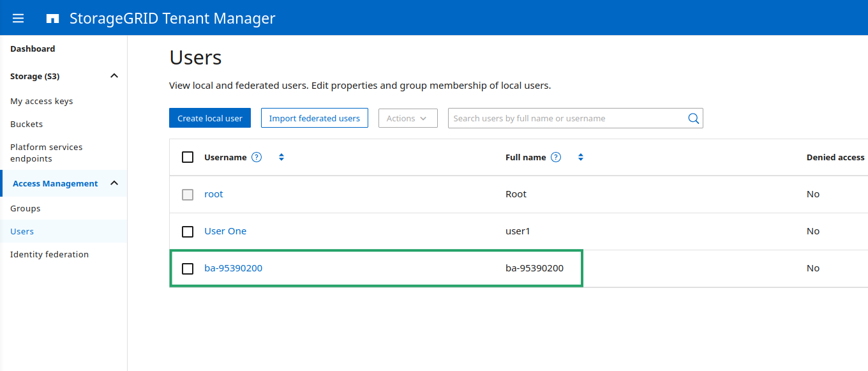Click Denied access 'No' for root
The width and height of the screenshot is (868, 371).
tap(813, 194)
